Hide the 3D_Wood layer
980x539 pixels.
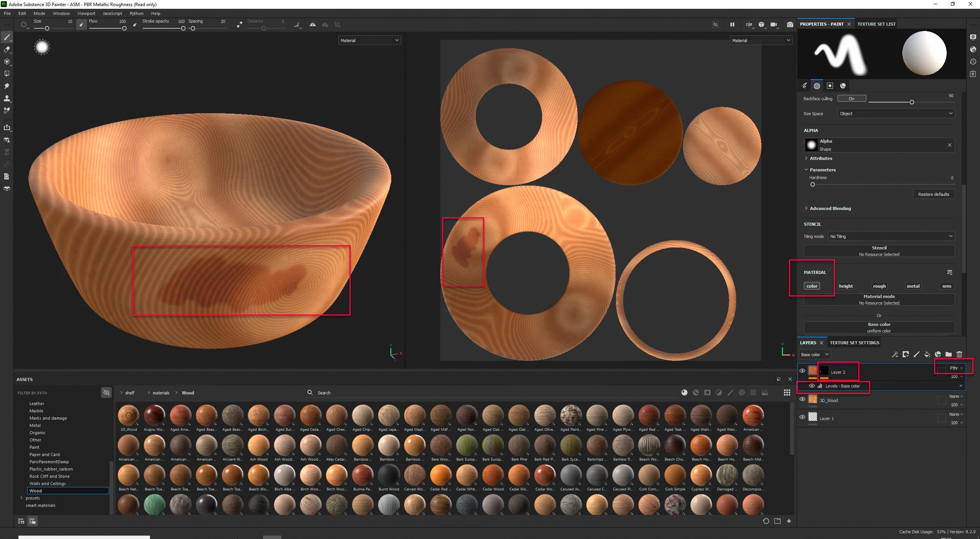click(802, 399)
